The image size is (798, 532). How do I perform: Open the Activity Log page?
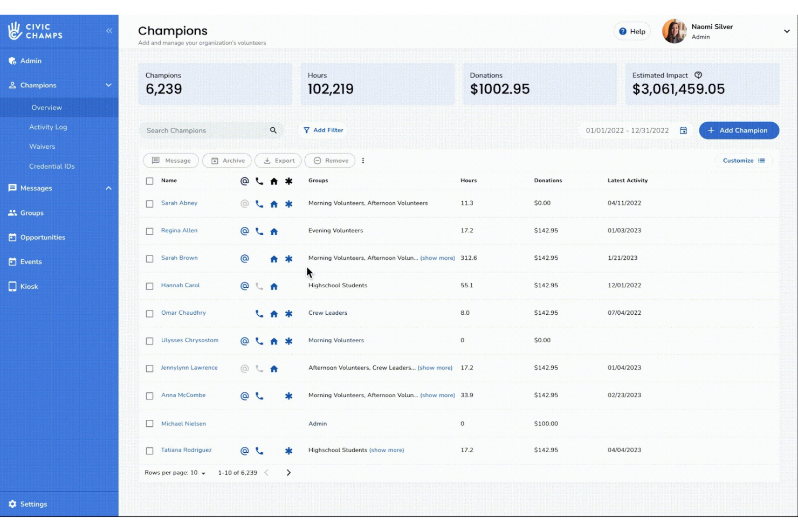(x=48, y=127)
